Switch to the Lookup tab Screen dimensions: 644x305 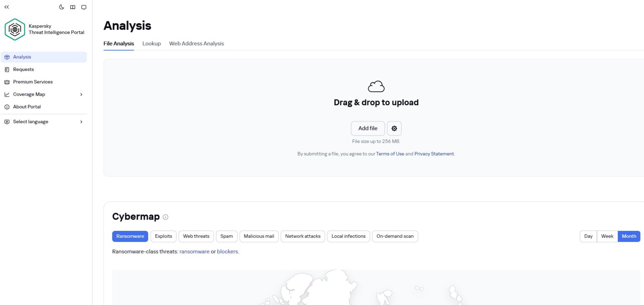click(151, 44)
